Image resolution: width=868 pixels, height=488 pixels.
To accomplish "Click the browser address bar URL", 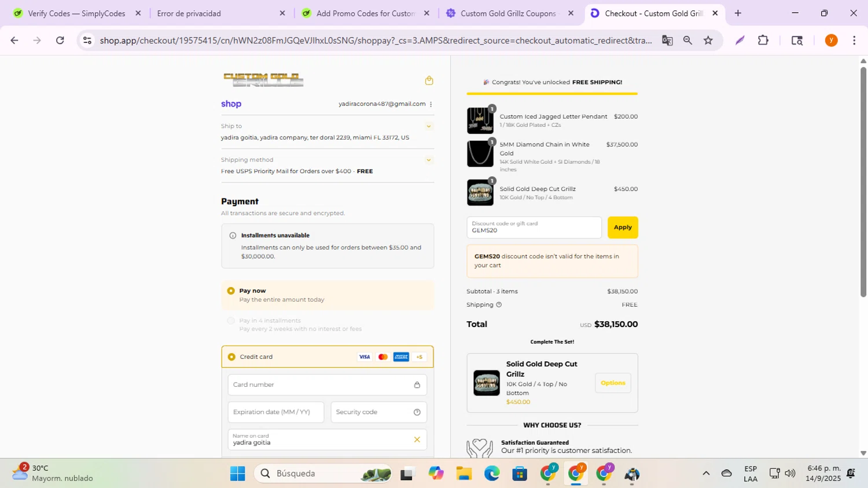I will (376, 41).
